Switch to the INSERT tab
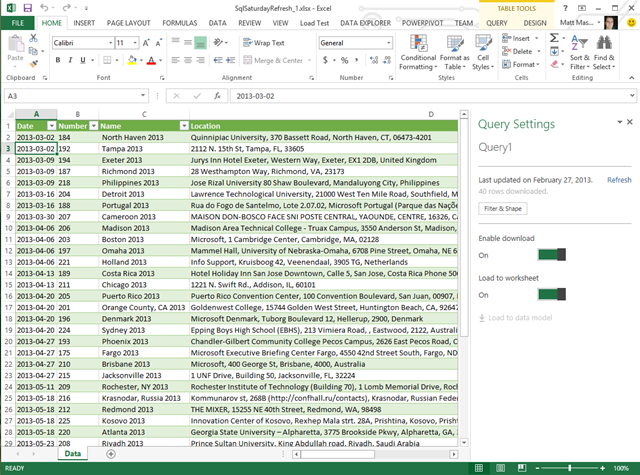The height and width of the screenshot is (475, 640). click(84, 23)
